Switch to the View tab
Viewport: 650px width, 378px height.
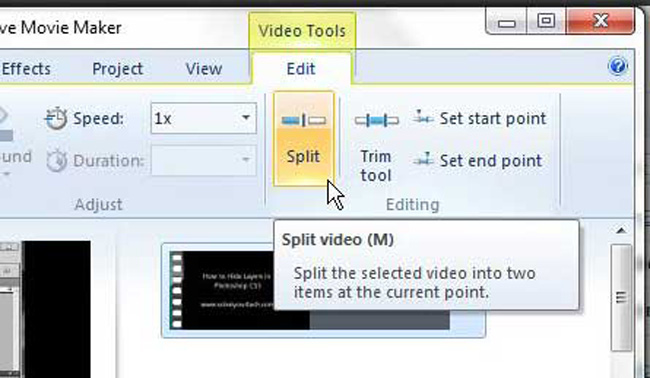coord(204,68)
